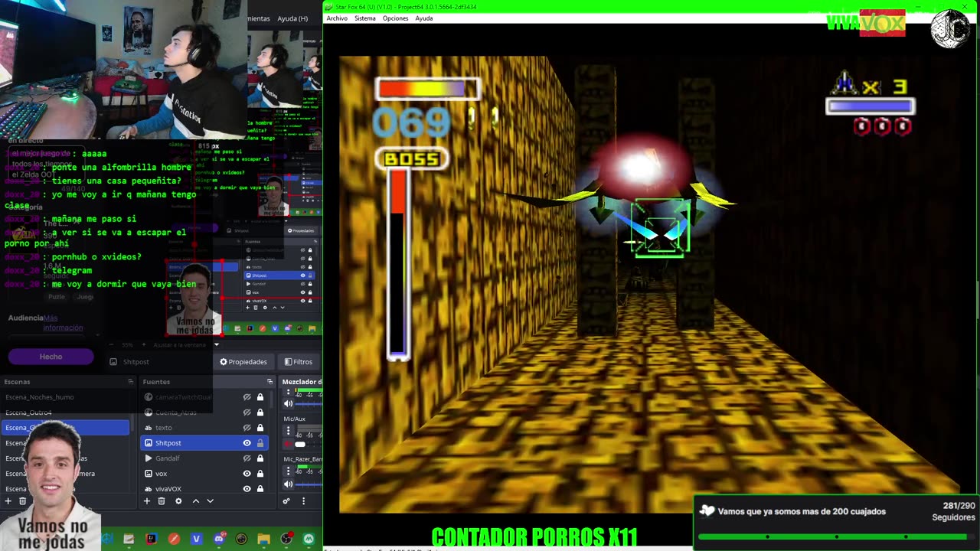The height and width of the screenshot is (551, 980).
Task: Open the notepad app in taskbar
Action: (x=129, y=539)
